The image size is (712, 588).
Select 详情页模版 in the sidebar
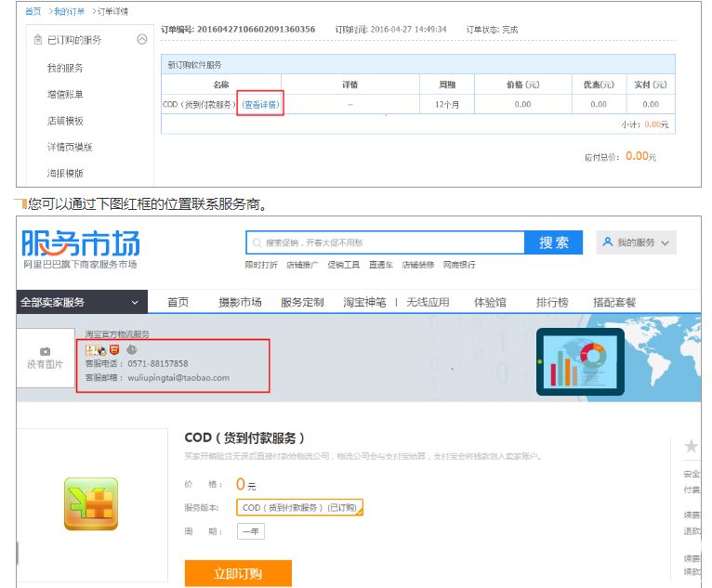pyautogui.click(x=70, y=147)
